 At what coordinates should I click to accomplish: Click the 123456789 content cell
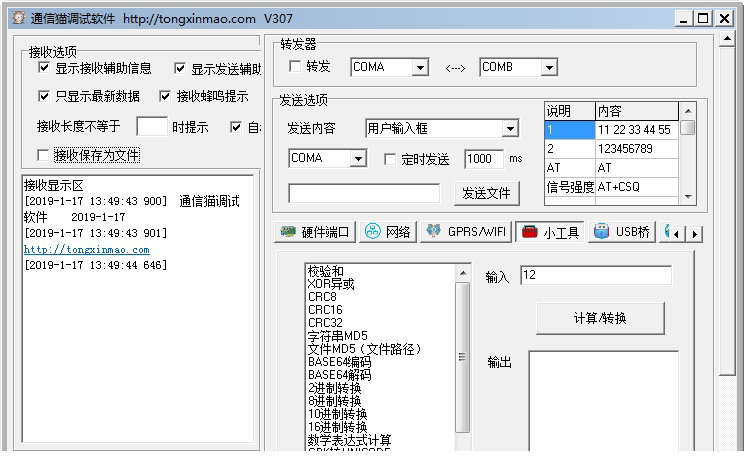(636, 149)
